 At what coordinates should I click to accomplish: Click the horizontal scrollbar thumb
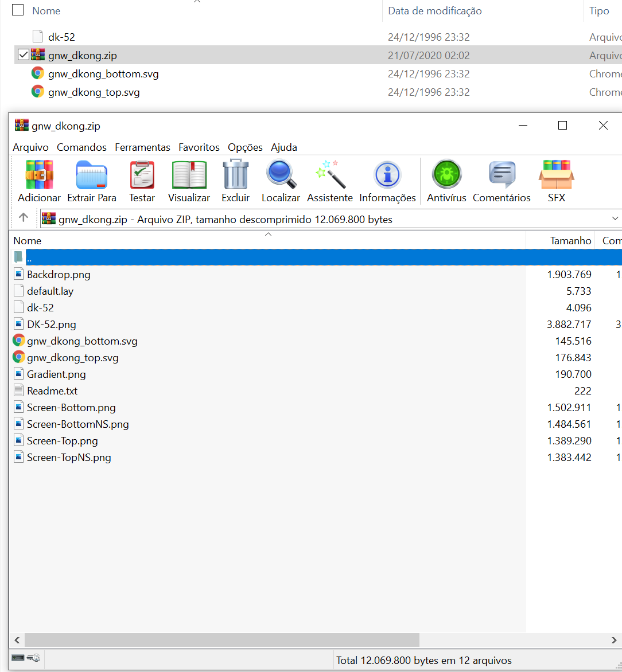click(222, 639)
